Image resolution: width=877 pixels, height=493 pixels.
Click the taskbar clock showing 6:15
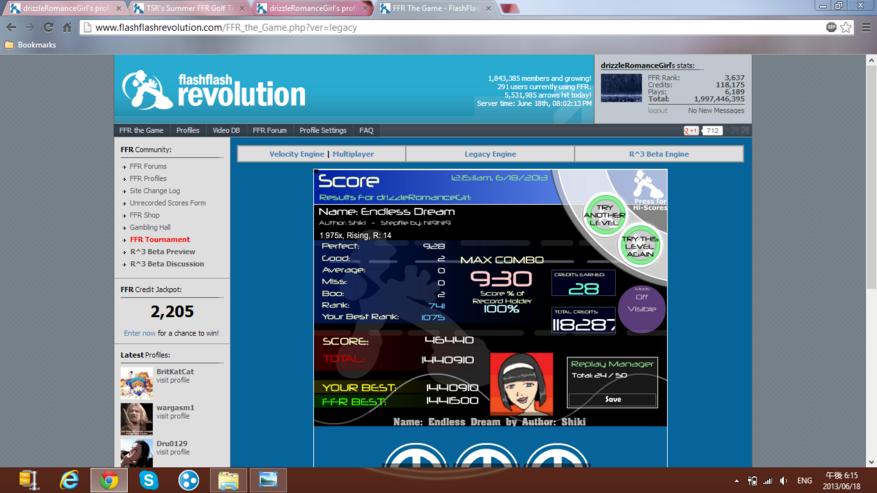coord(842,481)
